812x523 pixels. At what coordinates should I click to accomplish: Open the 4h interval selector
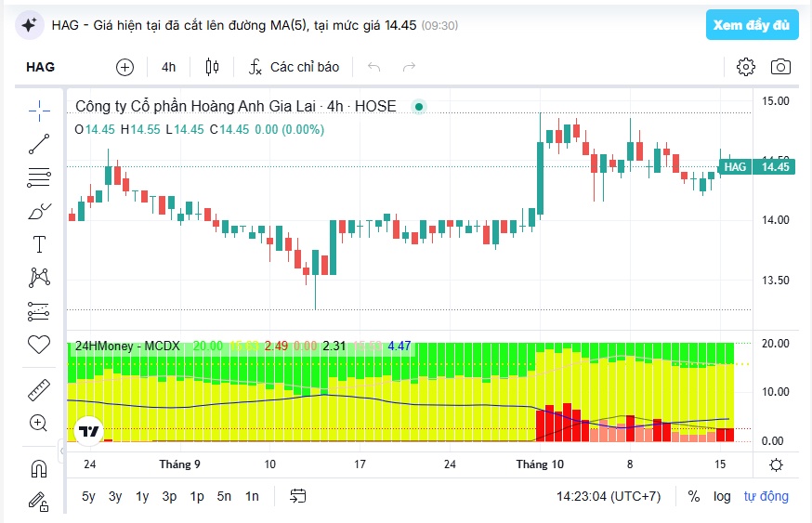[x=169, y=67]
